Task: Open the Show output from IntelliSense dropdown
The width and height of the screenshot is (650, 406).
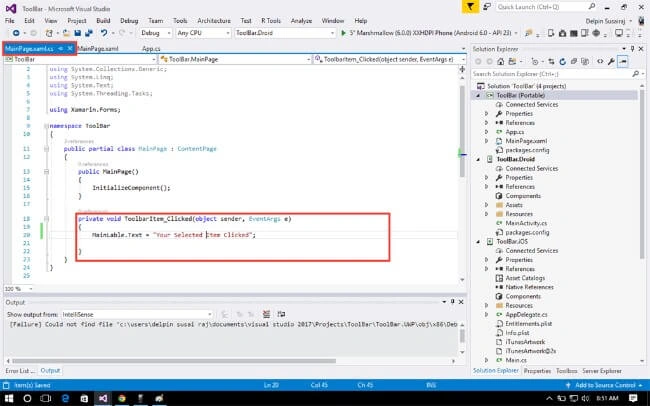Action: coord(137,314)
